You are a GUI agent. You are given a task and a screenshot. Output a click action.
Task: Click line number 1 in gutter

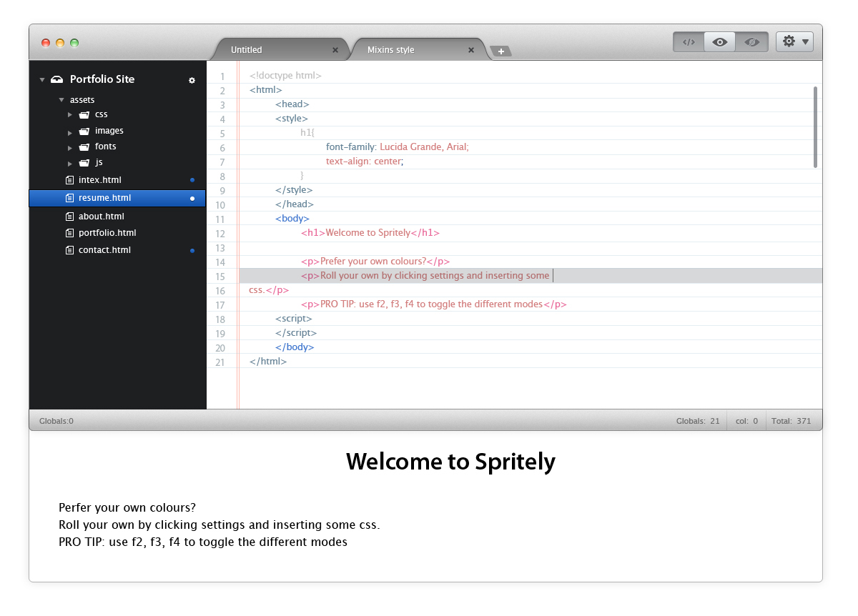222,76
